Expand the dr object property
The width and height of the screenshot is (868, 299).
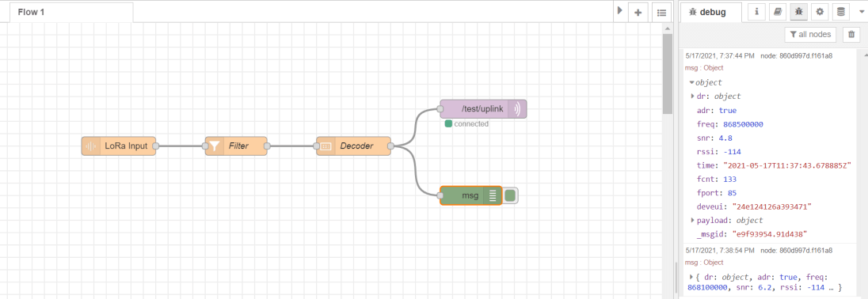click(692, 97)
